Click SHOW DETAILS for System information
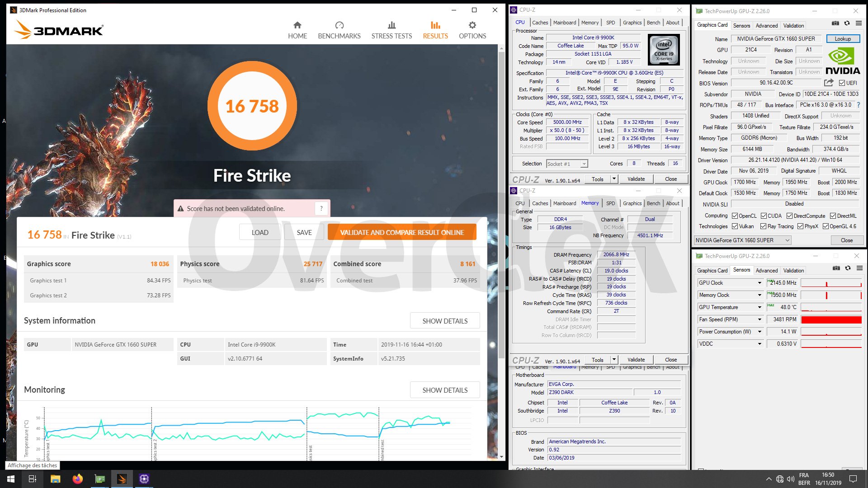The image size is (868, 488). point(445,321)
